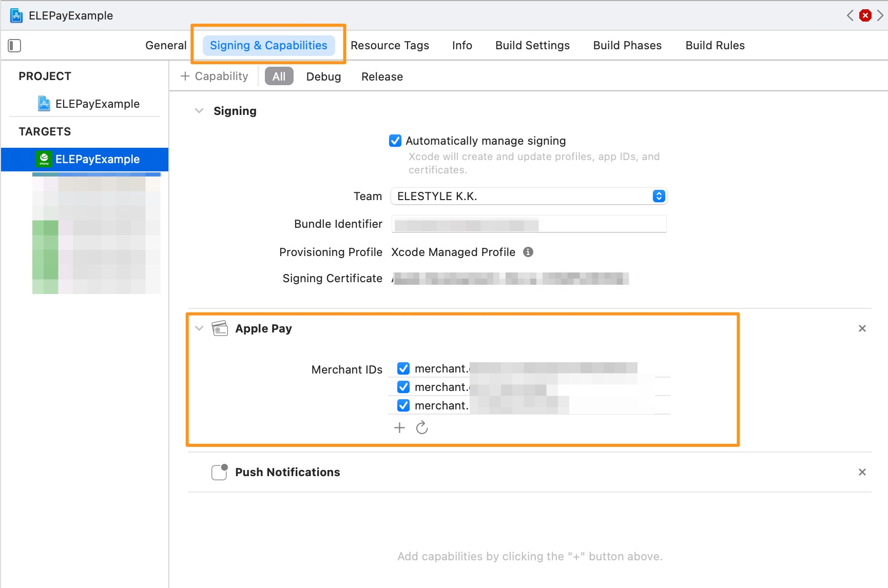Collapse the Apple Pay section
888x588 pixels.
coord(199,328)
